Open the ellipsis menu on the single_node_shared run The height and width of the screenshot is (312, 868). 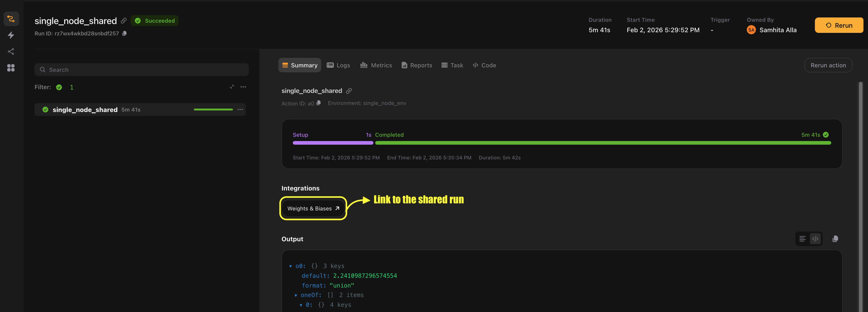coord(240,109)
